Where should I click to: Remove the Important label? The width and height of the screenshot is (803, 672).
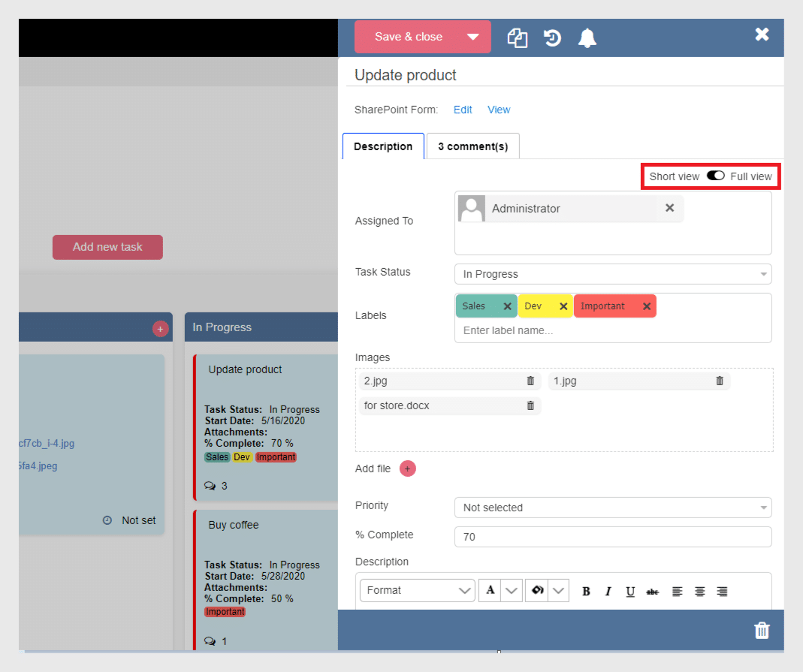[646, 306]
